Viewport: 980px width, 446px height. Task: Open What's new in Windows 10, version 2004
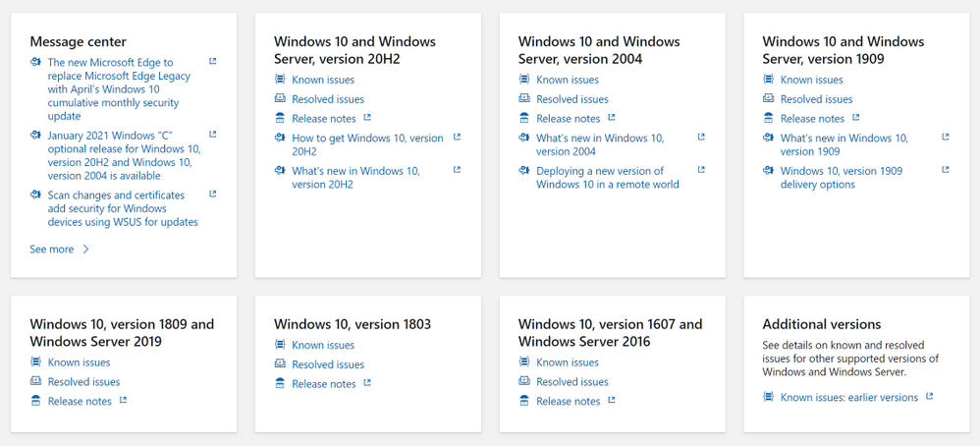[600, 145]
